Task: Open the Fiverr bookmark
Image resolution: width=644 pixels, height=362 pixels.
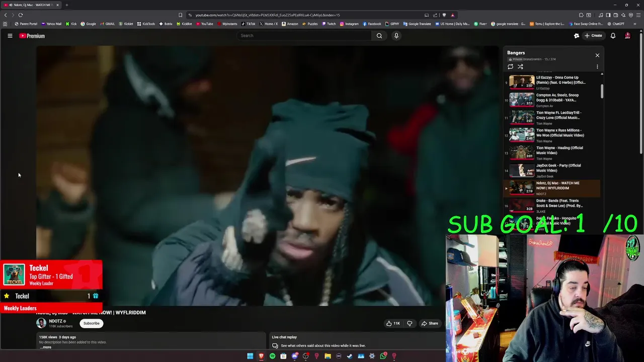Action: tap(480, 24)
